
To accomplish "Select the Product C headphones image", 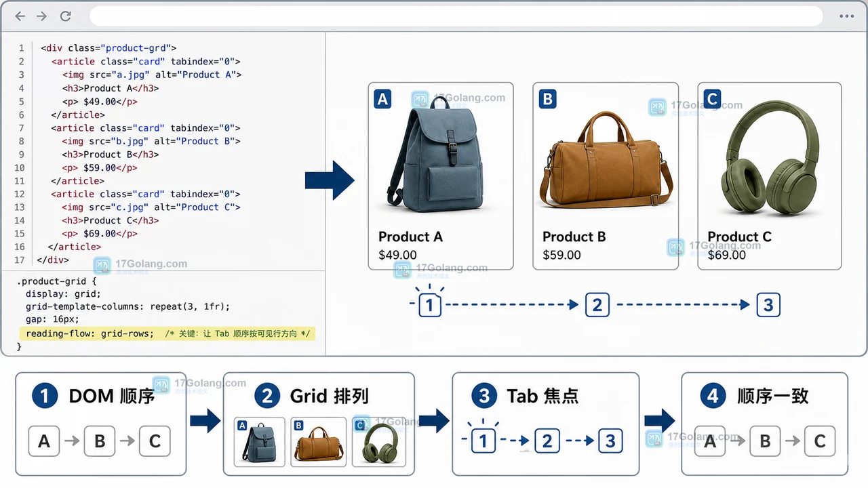I will point(770,157).
